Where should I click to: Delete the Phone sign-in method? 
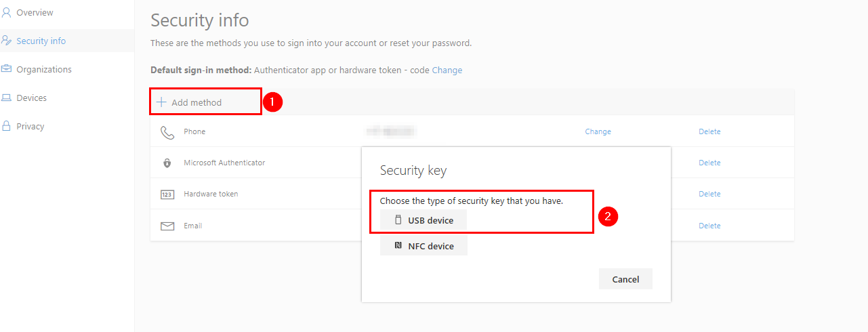tap(709, 131)
